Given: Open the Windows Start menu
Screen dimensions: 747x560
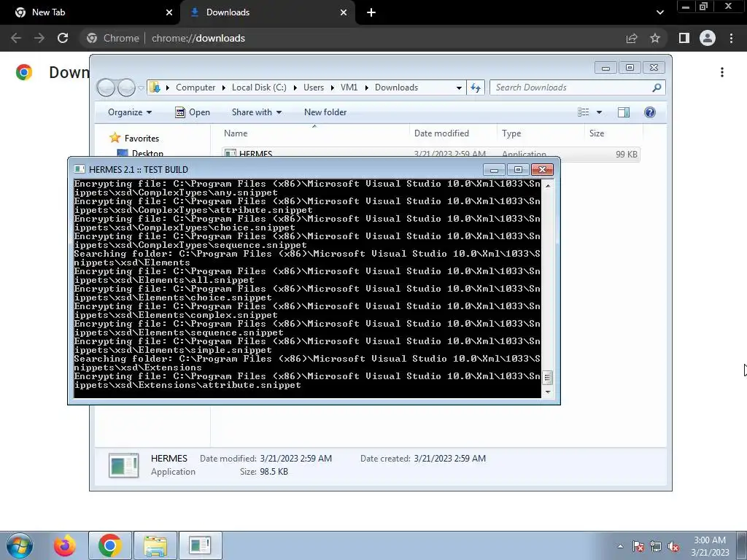Looking at the screenshot, I should (x=20, y=545).
